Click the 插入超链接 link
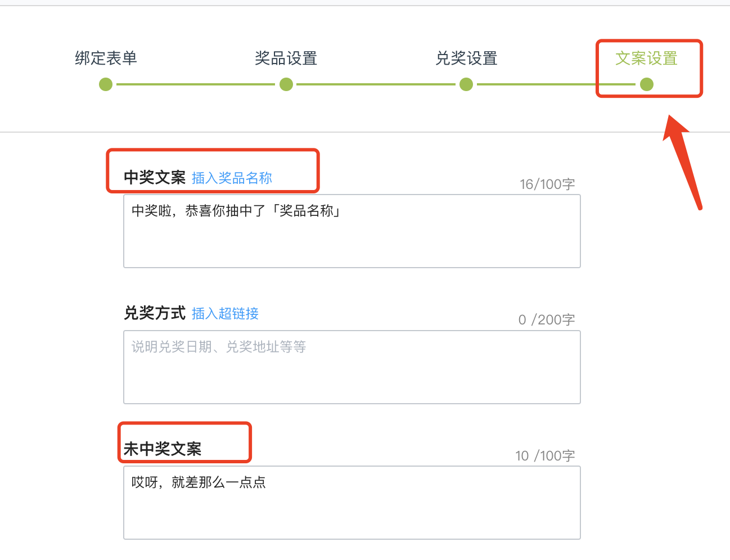This screenshot has width=730, height=560. pyautogui.click(x=225, y=314)
